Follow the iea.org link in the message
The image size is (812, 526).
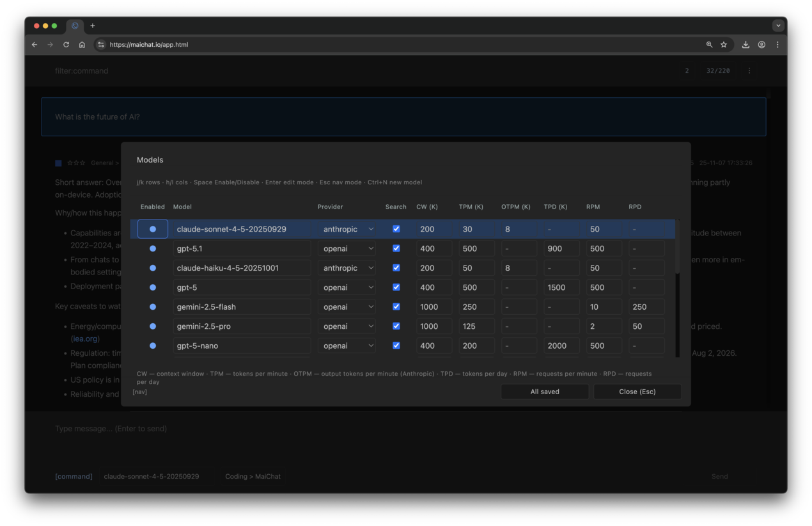click(85, 339)
